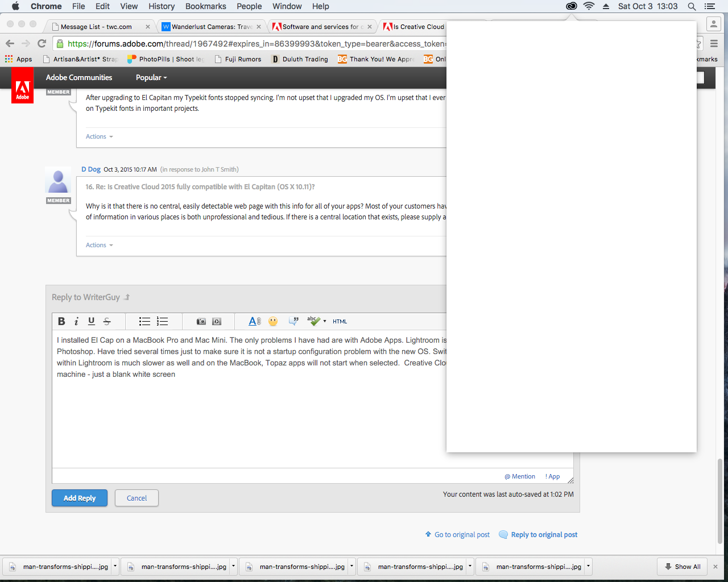This screenshot has height=582, width=728.
Task: Open Duluth Trading bookmark
Action: (300, 59)
